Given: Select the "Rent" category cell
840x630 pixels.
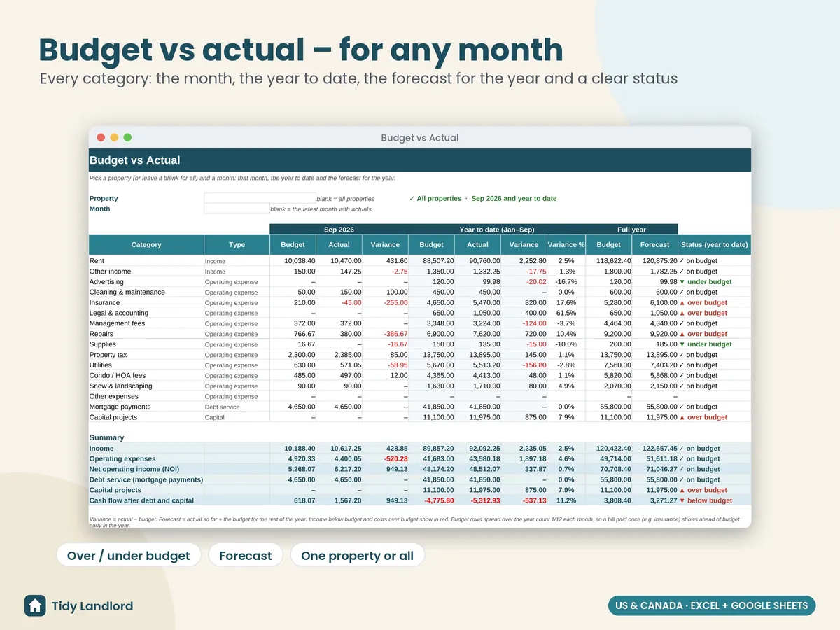Looking at the screenshot, I should (x=146, y=260).
